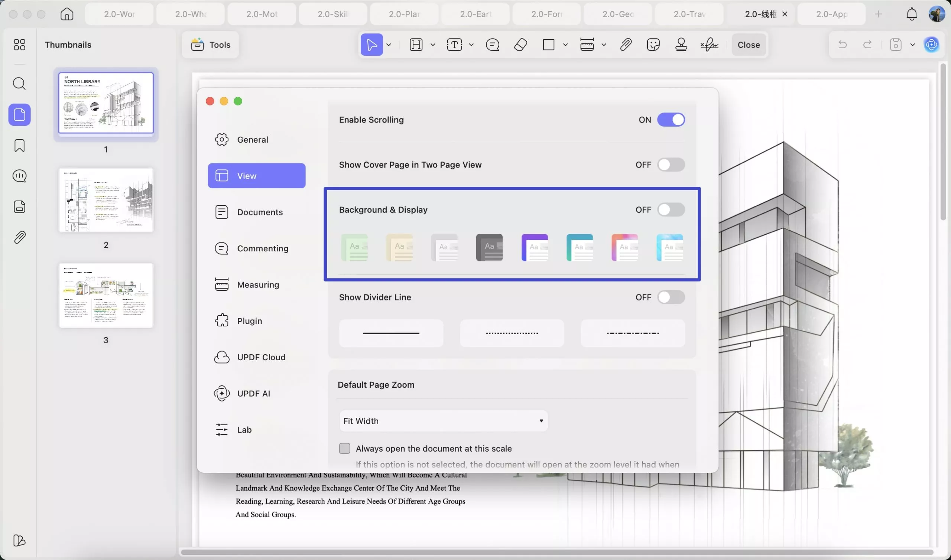Open Plugin settings section

[257, 321]
